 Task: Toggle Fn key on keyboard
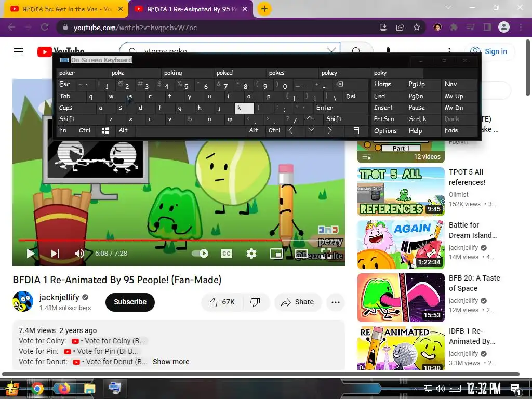point(66,130)
